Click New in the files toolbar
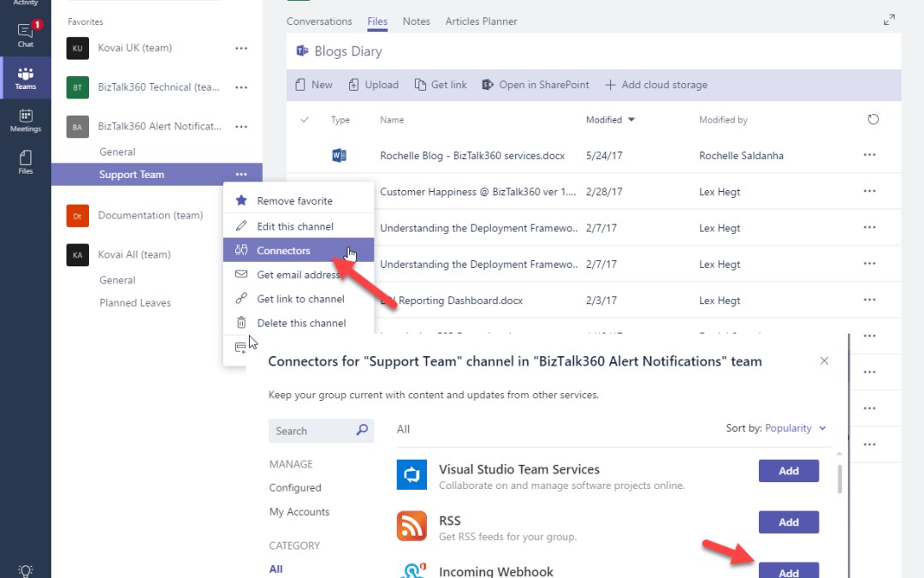Screen dimensions: 924x578 (313, 85)
